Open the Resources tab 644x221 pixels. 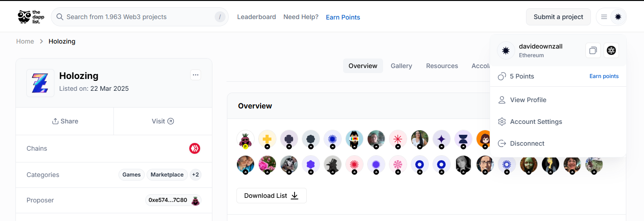tap(442, 66)
